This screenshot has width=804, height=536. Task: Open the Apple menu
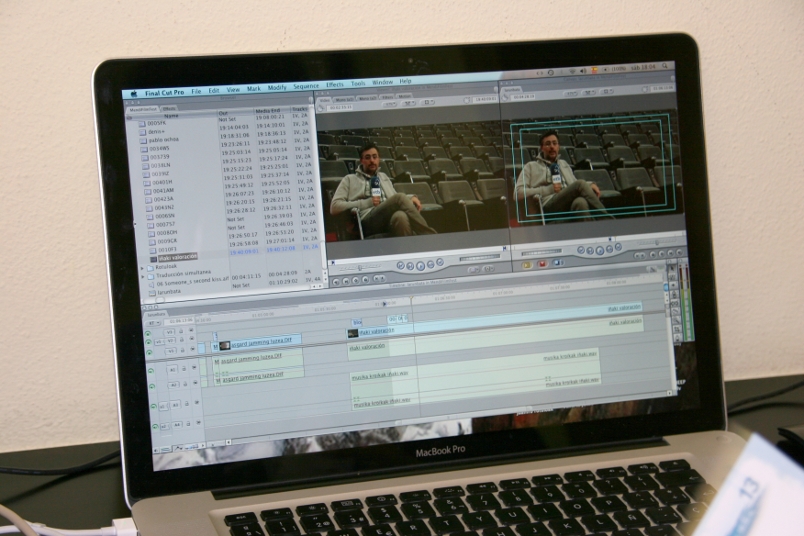pyautogui.click(x=134, y=94)
